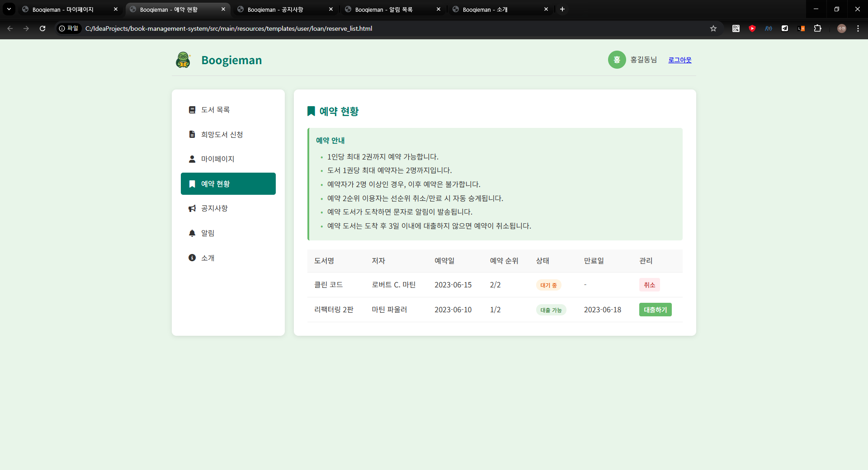Click the green user avatar circle

617,60
